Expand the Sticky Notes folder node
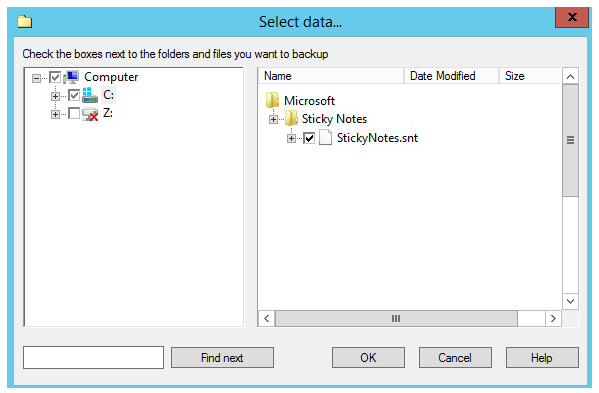Screen dimensions: 599x393 point(273,120)
